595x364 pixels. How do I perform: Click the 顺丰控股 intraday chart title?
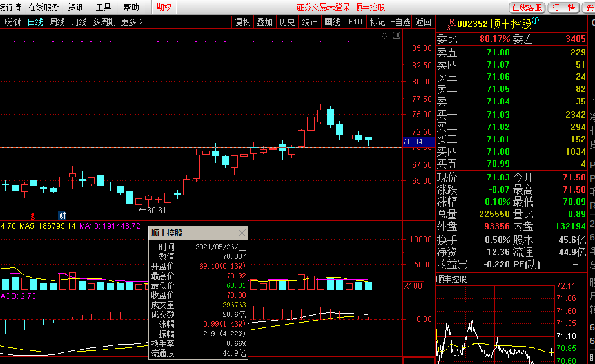[451, 280]
